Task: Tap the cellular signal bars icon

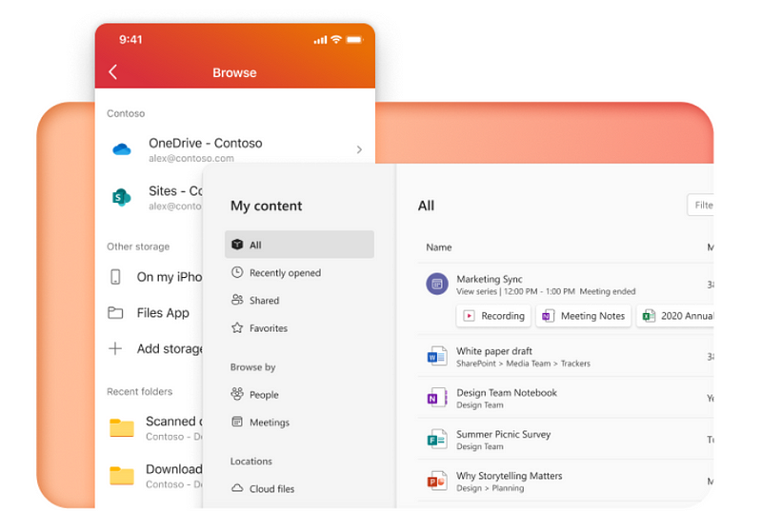Action: point(320,40)
